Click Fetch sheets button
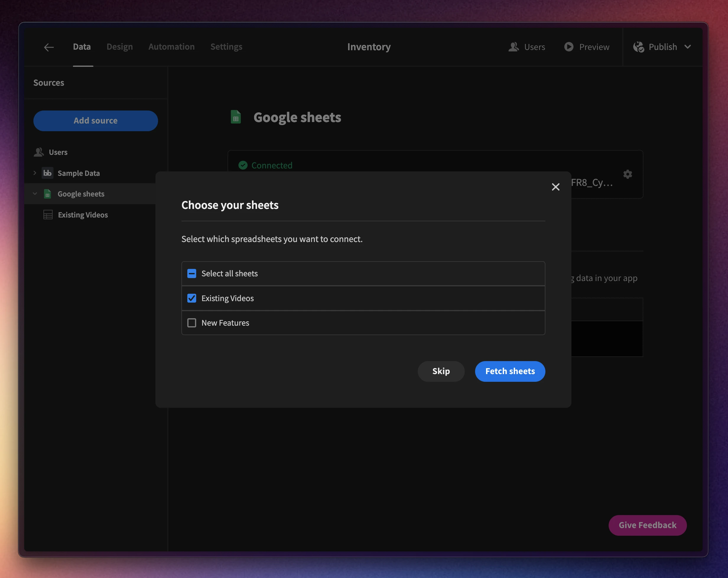 [510, 371]
